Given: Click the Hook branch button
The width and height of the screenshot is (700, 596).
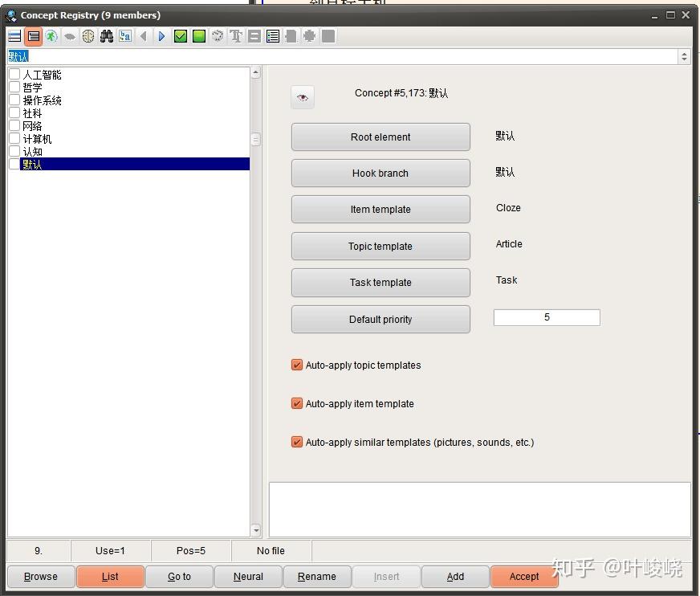Looking at the screenshot, I should click(381, 173).
